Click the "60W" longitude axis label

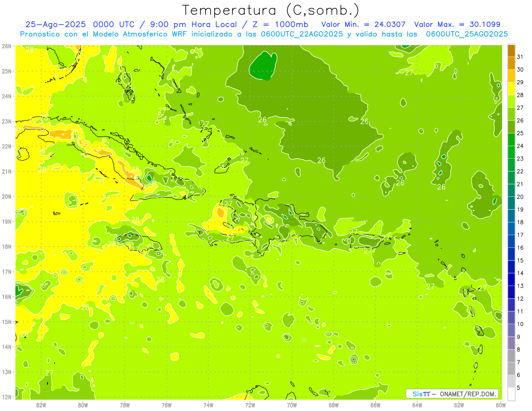(501, 405)
